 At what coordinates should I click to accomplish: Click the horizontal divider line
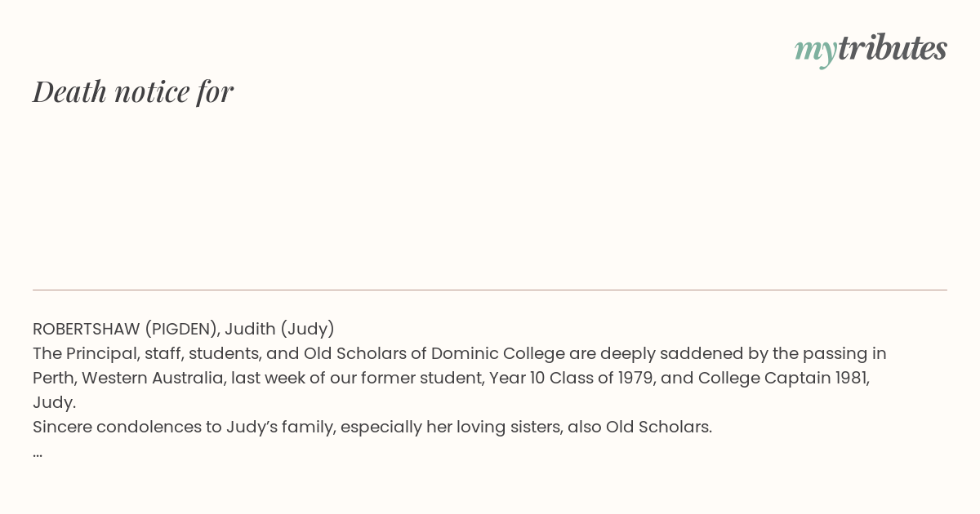pyautogui.click(x=490, y=290)
